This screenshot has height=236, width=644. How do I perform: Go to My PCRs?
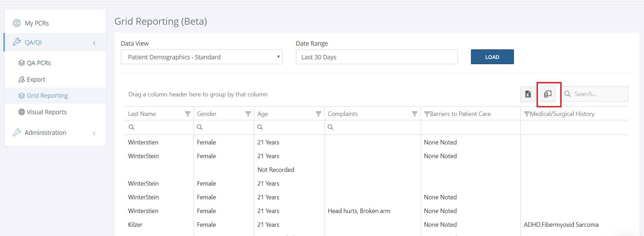[x=36, y=23]
